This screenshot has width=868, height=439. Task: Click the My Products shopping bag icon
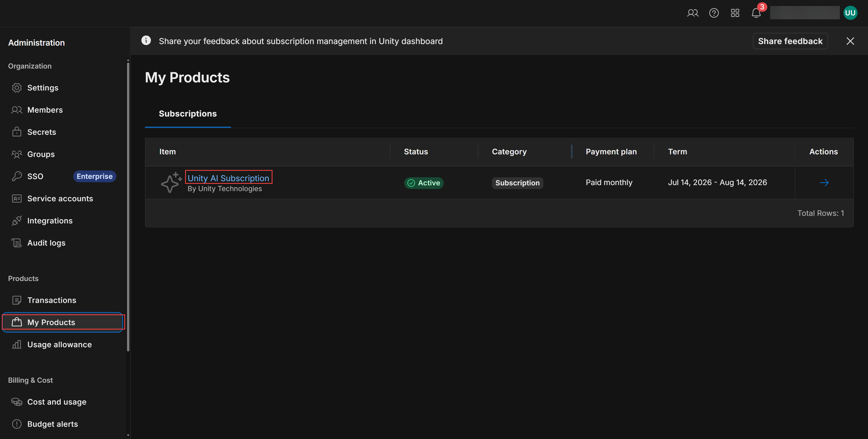click(x=16, y=322)
